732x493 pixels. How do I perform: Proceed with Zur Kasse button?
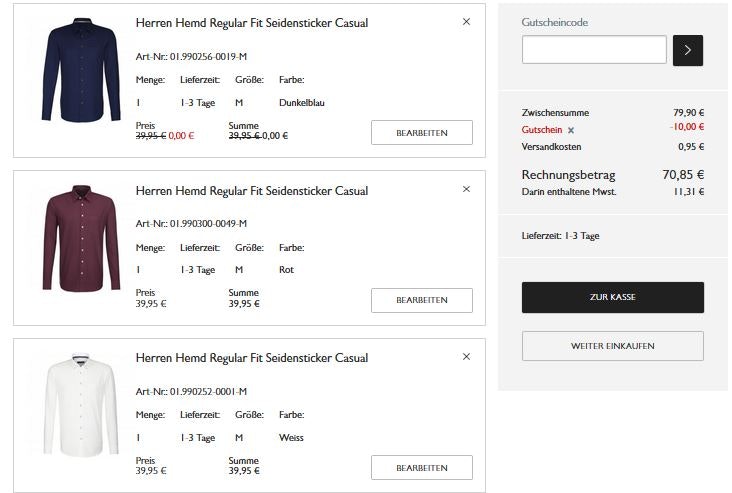[x=612, y=297]
